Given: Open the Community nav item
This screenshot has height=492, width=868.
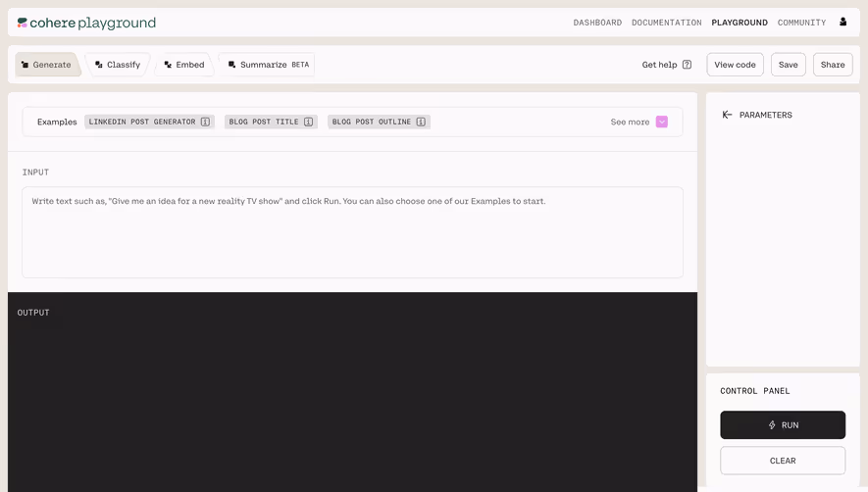Looking at the screenshot, I should click(801, 23).
